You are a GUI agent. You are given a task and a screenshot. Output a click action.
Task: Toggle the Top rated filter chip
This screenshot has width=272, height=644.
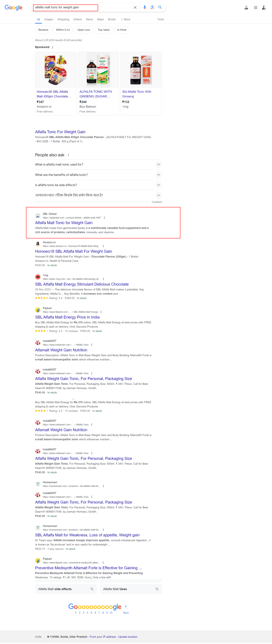[103, 30]
